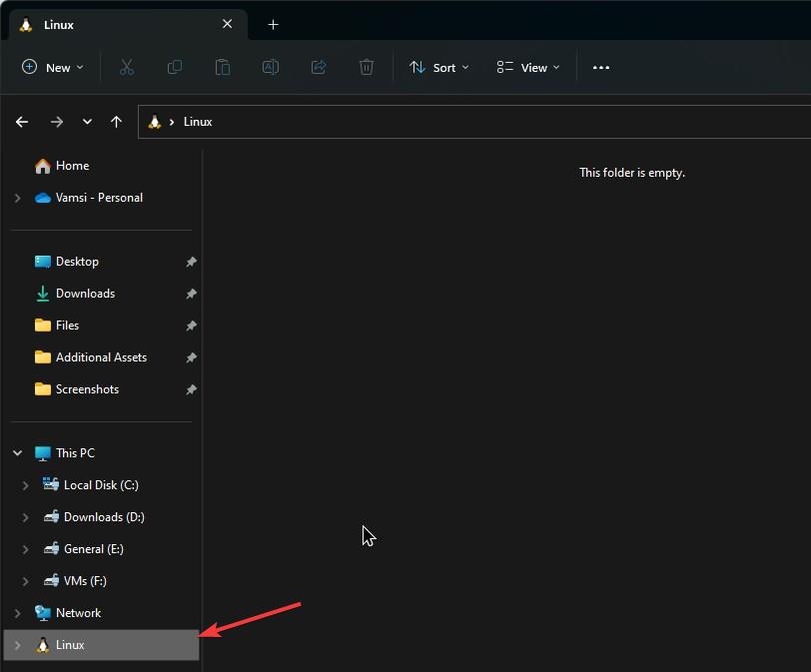811x672 pixels.
Task: Click the Delete trash icon
Action: pyautogui.click(x=367, y=67)
